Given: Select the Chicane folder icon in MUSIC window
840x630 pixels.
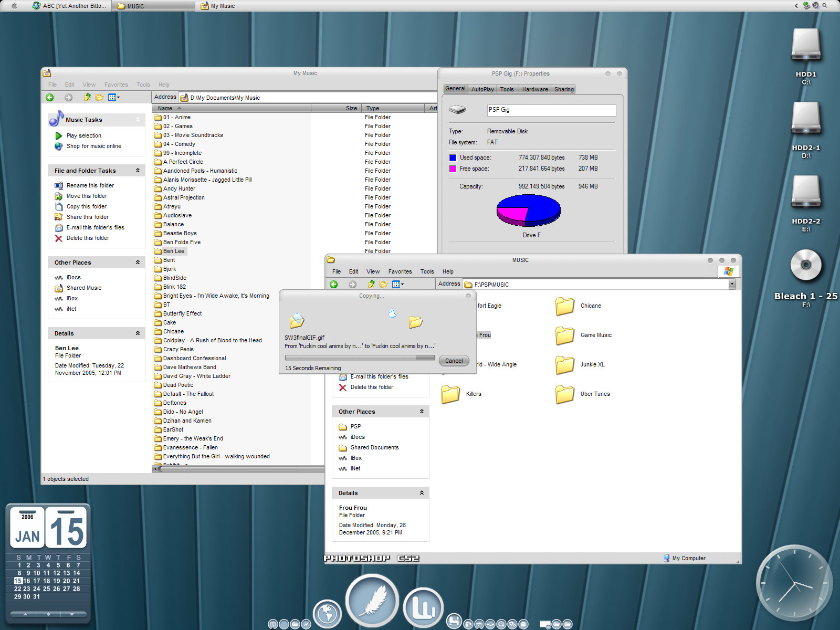Looking at the screenshot, I should pos(565,306).
